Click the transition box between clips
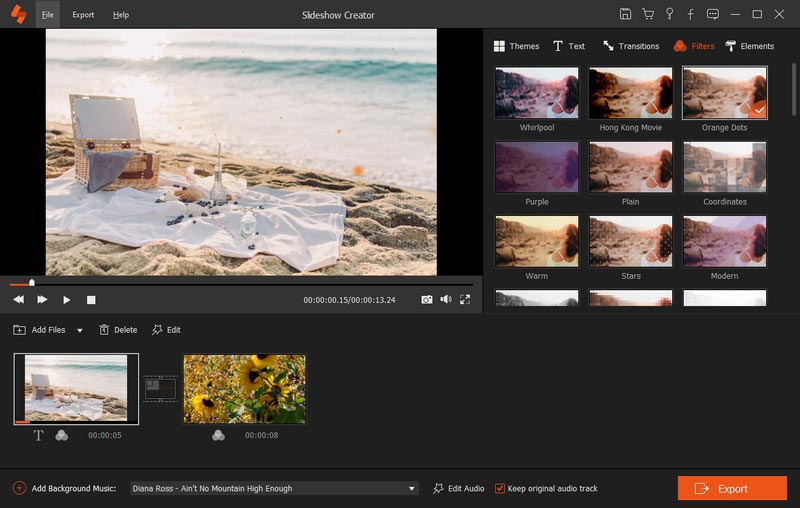800x508 pixels. coord(160,389)
